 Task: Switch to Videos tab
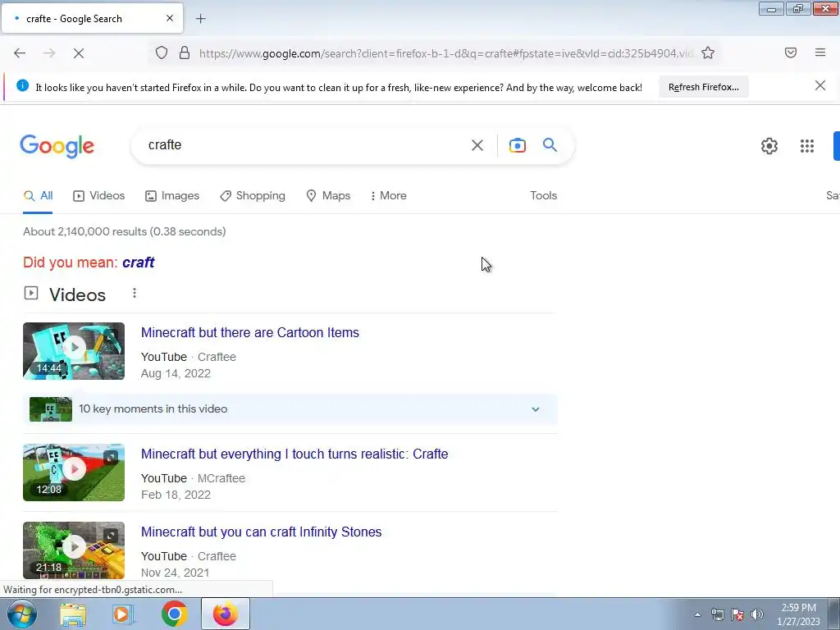(x=99, y=196)
